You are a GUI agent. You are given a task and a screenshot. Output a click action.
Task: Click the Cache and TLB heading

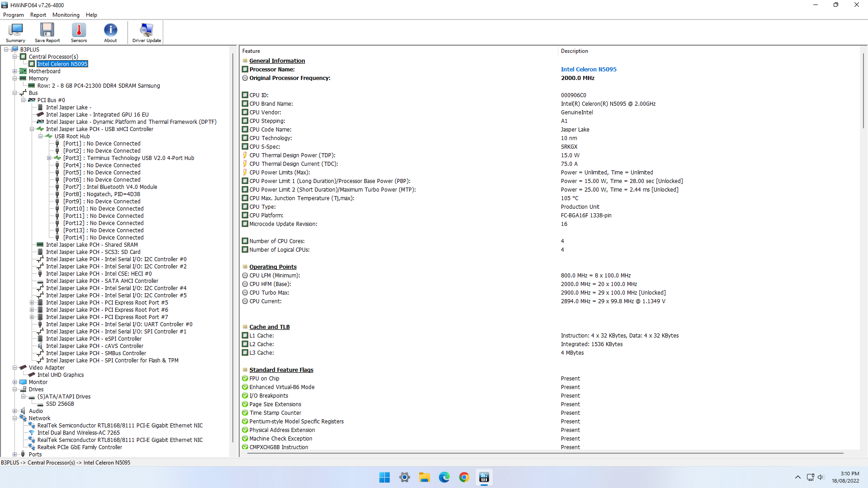(269, 327)
